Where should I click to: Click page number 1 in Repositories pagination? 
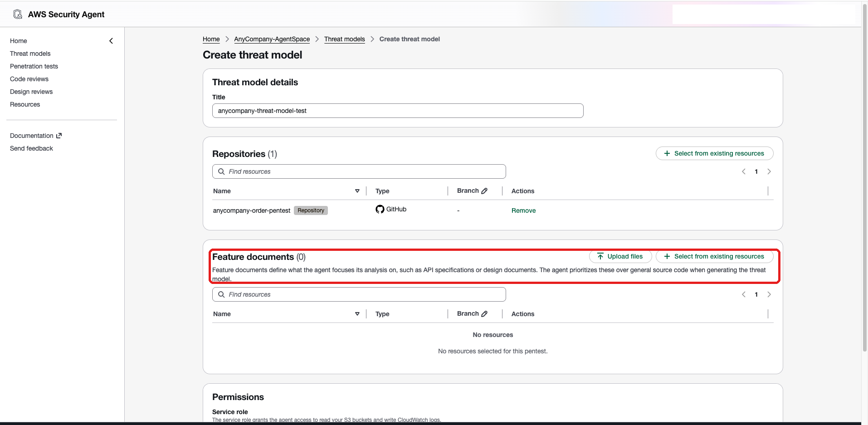(756, 171)
